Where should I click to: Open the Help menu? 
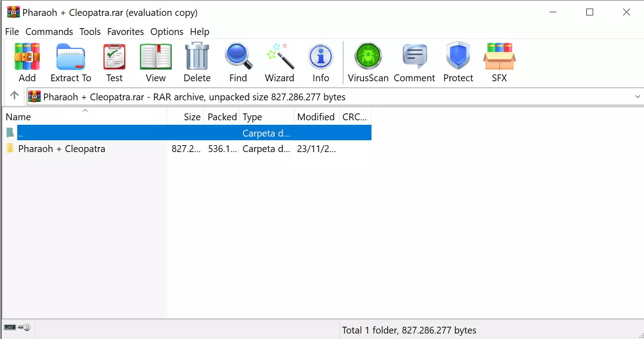pos(199,32)
